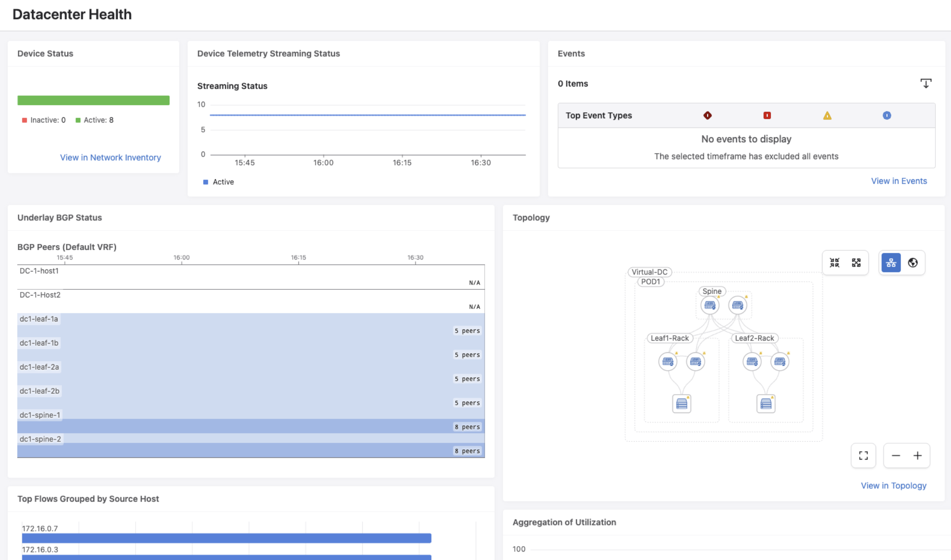Switch to globe geographic topology view

coord(913,263)
